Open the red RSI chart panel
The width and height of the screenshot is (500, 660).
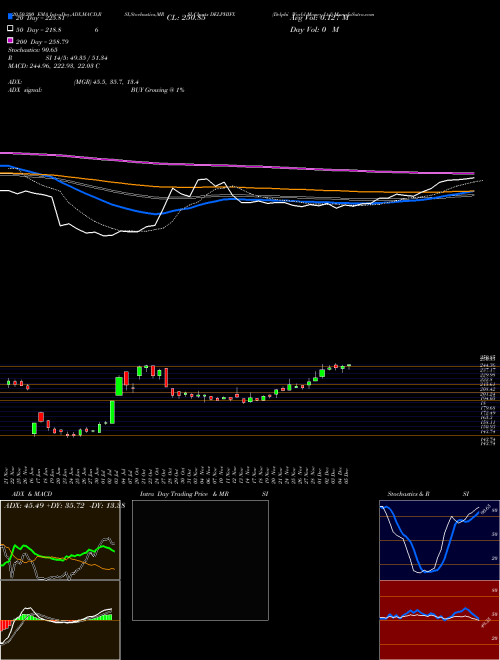(440, 620)
